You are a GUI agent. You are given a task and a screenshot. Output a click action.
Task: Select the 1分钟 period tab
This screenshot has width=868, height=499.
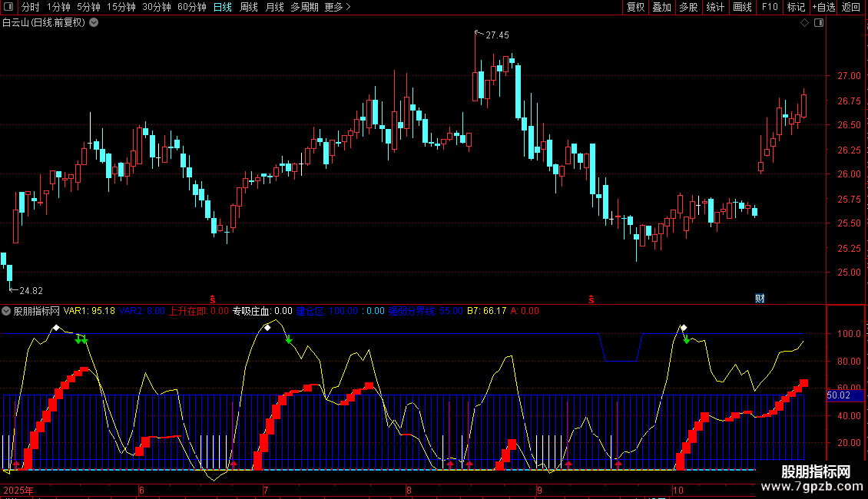point(58,7)
